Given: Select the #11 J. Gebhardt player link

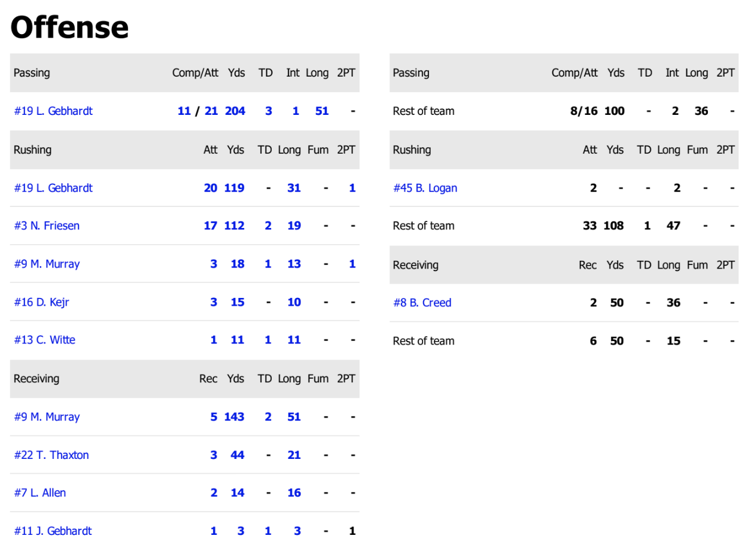Looking at the screenshot, I should pyautogui.click(x=53, y=531).
